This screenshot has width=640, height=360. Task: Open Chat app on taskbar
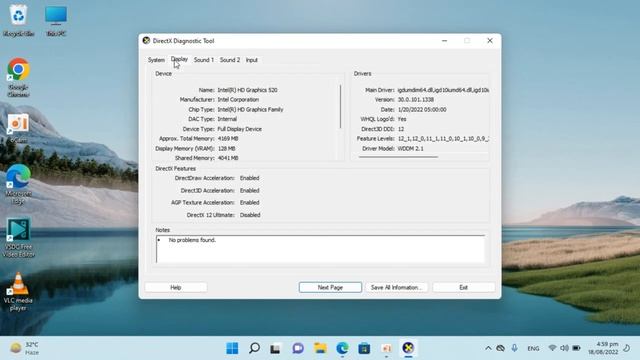(x=298, y=348)
